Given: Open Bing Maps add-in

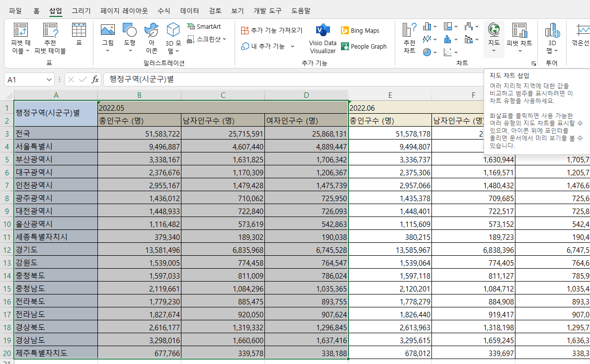Looking at the screenshot, I should pos(360,30).
